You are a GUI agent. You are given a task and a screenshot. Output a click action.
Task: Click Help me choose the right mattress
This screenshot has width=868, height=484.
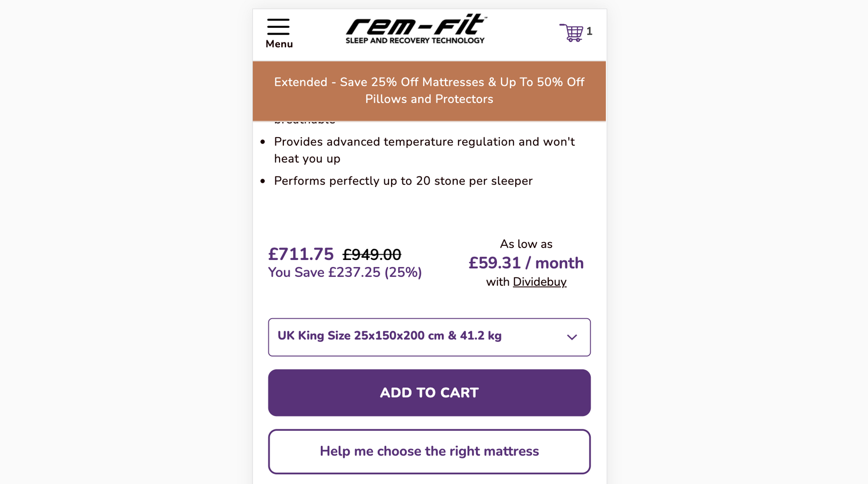(x=429, y=451)
